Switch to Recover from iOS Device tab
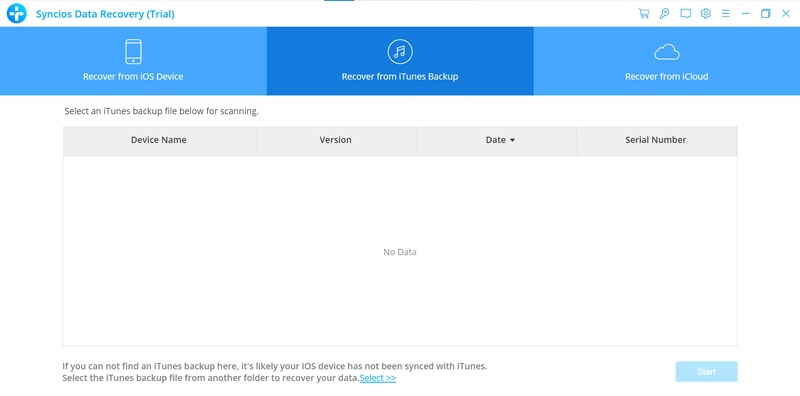Image resolution: width=800 pixels, height=396 pixels. tap(133, 61)
